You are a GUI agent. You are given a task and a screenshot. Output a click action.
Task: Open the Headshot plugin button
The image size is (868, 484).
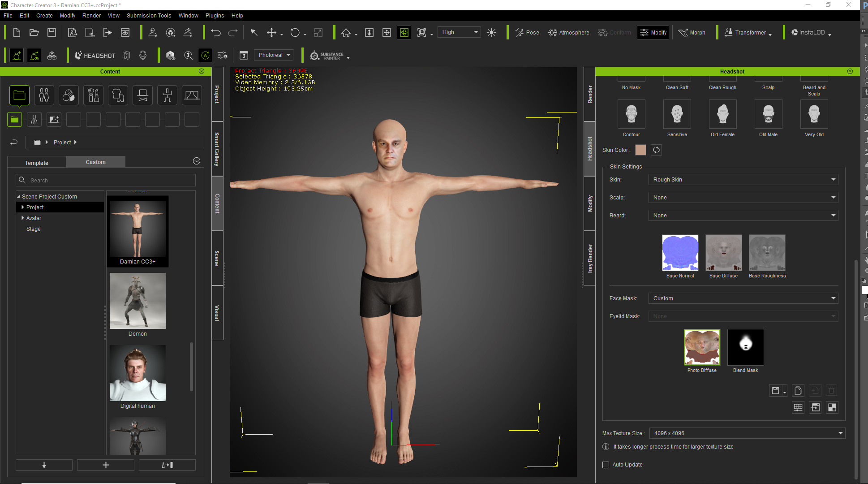[x=95, y=55]
